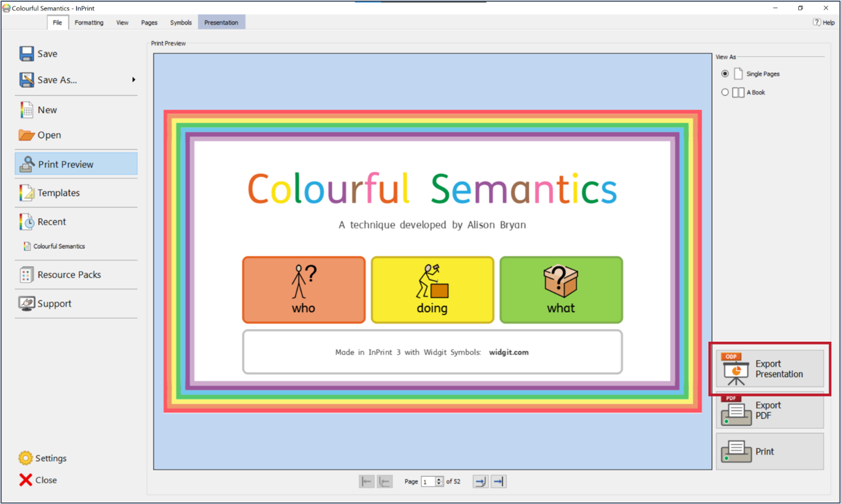841x504 pixels.
Task: Click the Export PDF button label
Action: pyautogui.click(x=768, y=411)
